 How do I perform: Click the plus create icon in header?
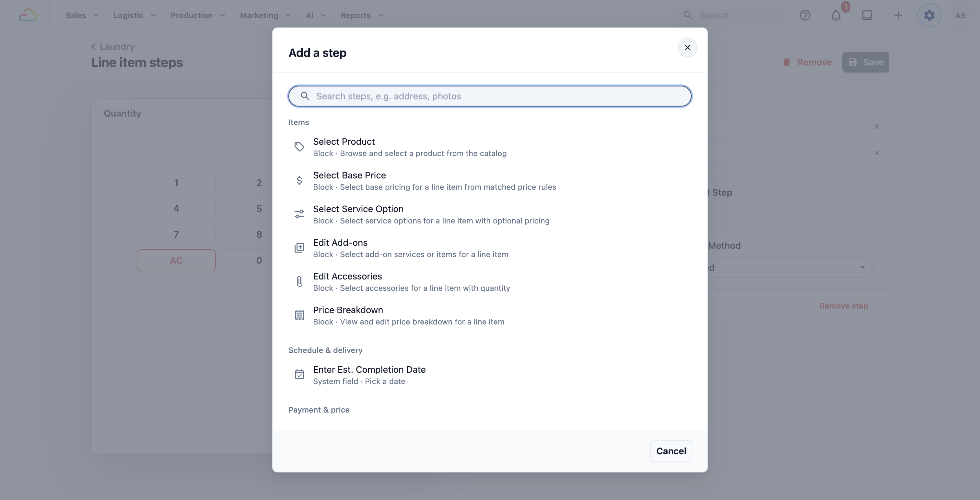point(898,15)
